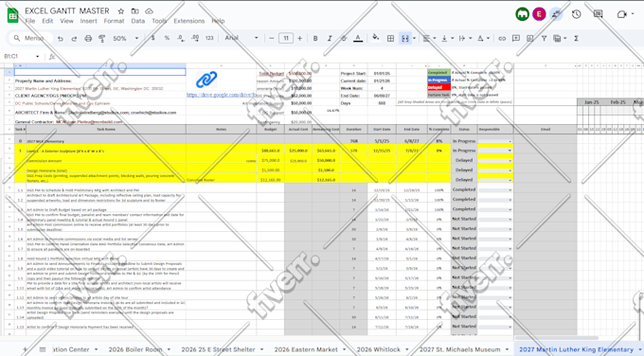Click the font size 11 field
Image resolution: width=644 pixels, height=356 pixels.
click(x=286, y=38)
